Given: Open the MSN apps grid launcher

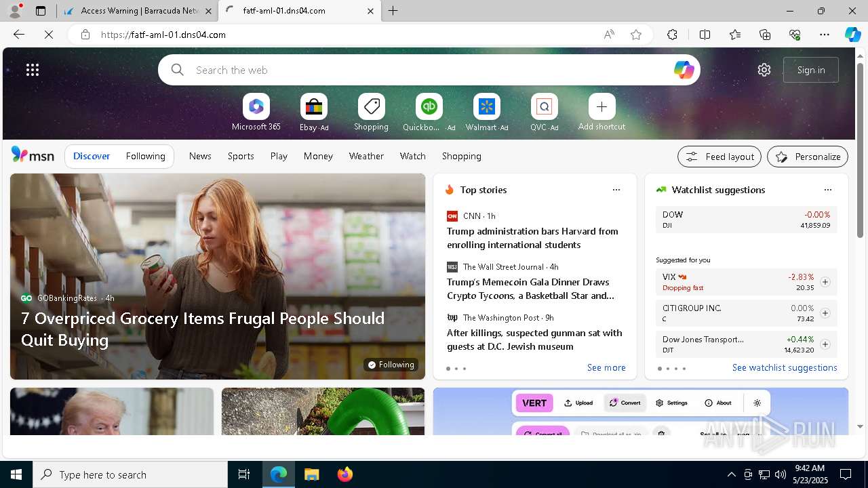Looking at the screenshot, I should click(x=33, y=70).
